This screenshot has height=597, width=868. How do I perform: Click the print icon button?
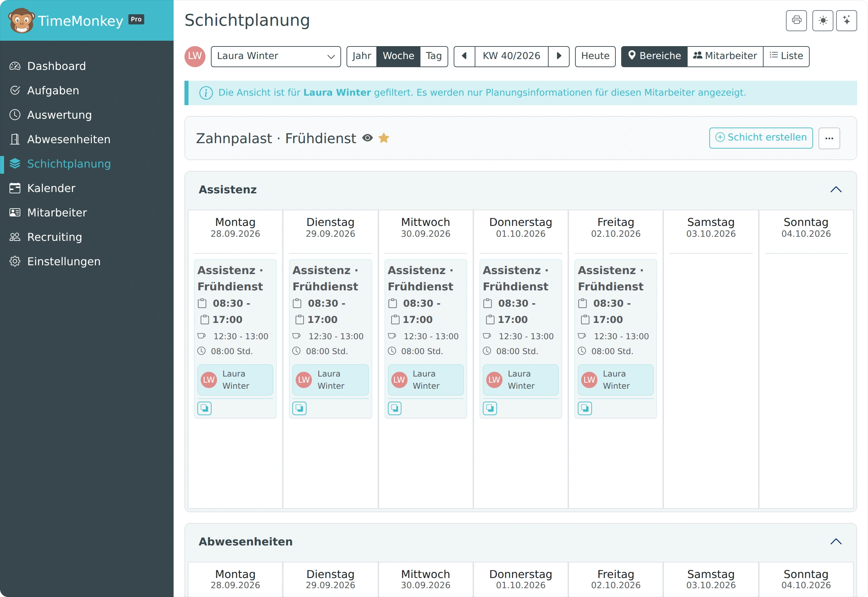tap(796, 21)
